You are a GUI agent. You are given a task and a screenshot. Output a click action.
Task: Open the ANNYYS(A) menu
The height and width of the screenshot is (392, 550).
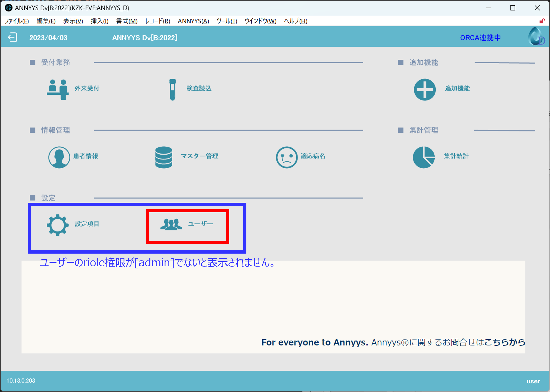pyautogui.click(x=193, y=21)
